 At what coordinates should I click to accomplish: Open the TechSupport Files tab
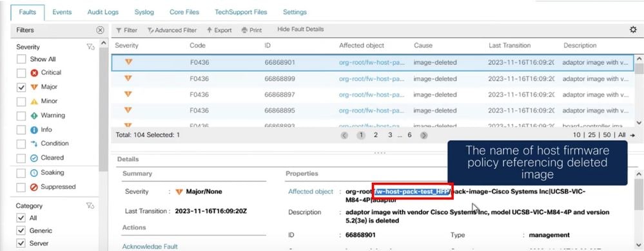coord(240,12)
